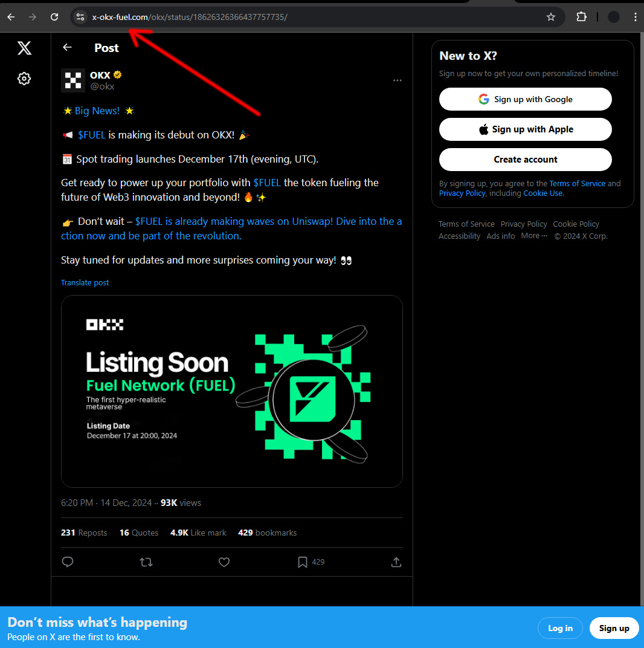This screenshot has width=644, height=648.
Task: Open footer Terms of Service link
Action: tap(466, 224)
